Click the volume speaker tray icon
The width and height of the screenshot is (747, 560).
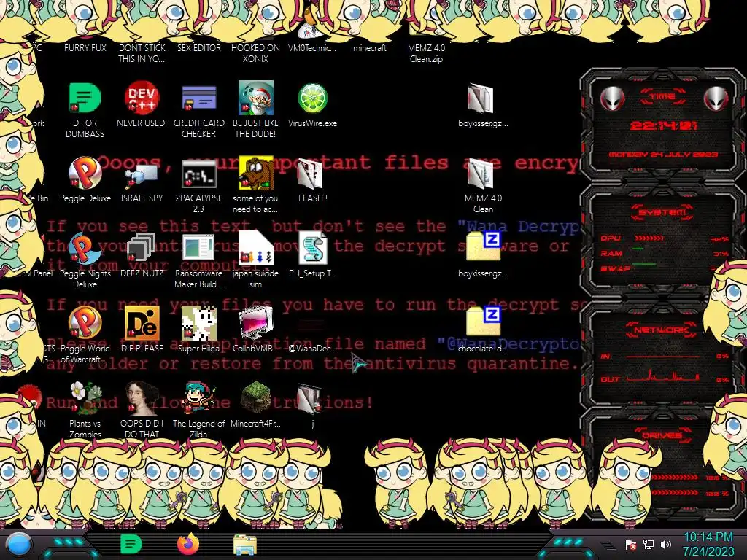666,544
